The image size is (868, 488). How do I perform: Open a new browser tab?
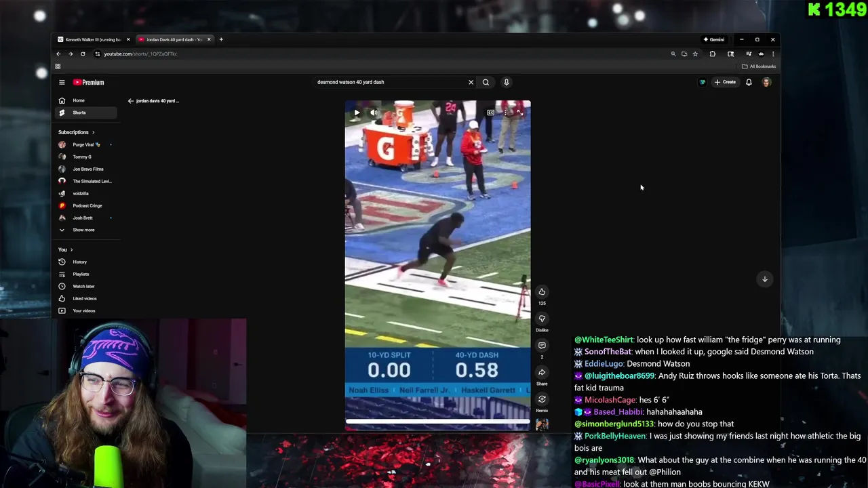221,39
